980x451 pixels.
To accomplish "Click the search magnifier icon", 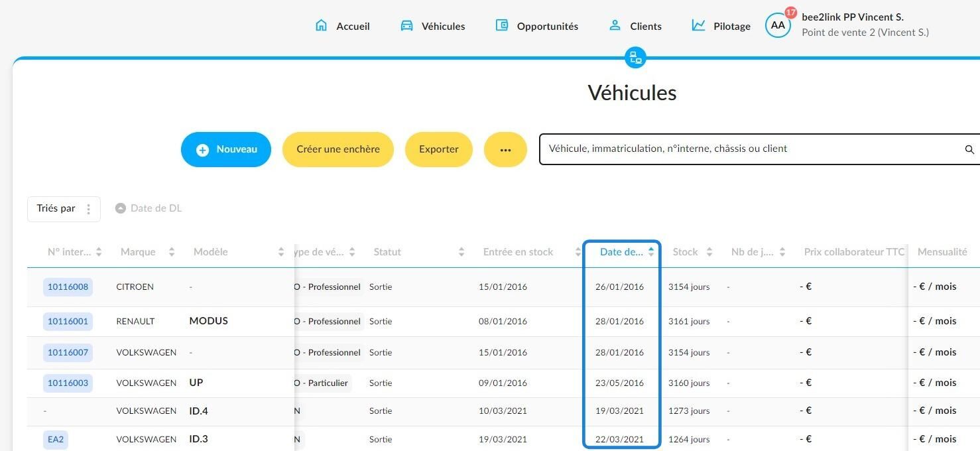I will coord(969,150).
